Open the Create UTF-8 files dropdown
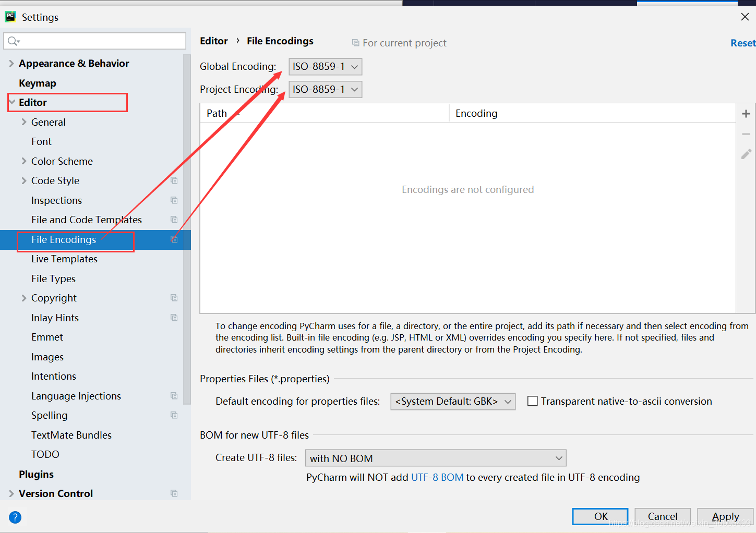 pos(436,458)
